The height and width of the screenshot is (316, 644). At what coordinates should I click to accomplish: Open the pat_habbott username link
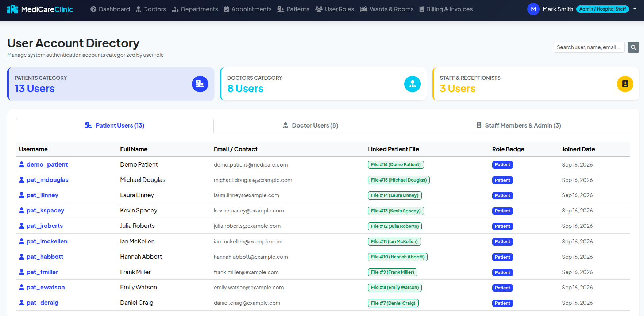pyautogui.click(x=45, y=257)
